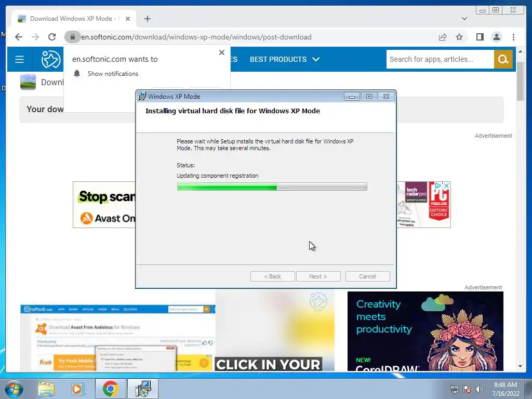Image resolution: width=532 pixels, height=399 pixels.
Task: Open Windows Media Player from taskbar
Action: (77, 389)
